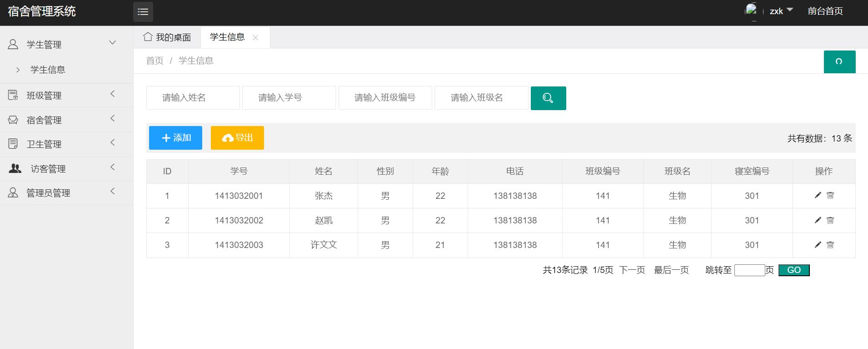Viewport: 868px width, 349px height.
Task: Open the 卫生管理 sidebar menu
Action: [66, 144]
